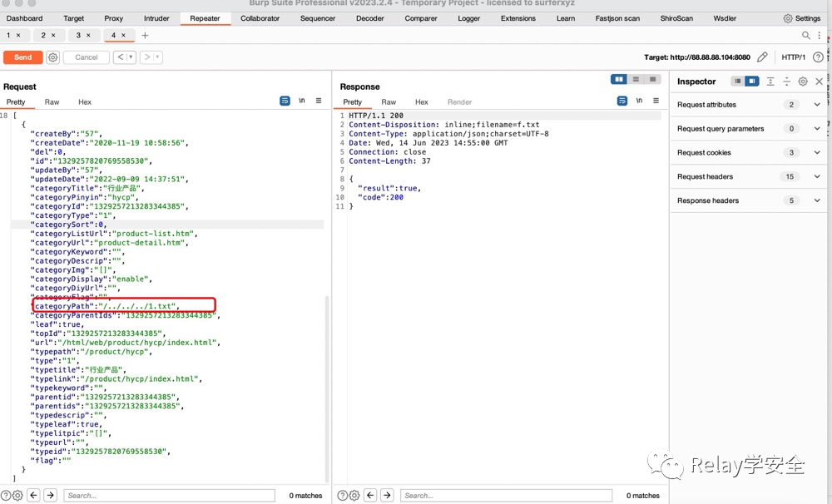Open the Decoder tab
832x504 pixels.
click(370, 18)
